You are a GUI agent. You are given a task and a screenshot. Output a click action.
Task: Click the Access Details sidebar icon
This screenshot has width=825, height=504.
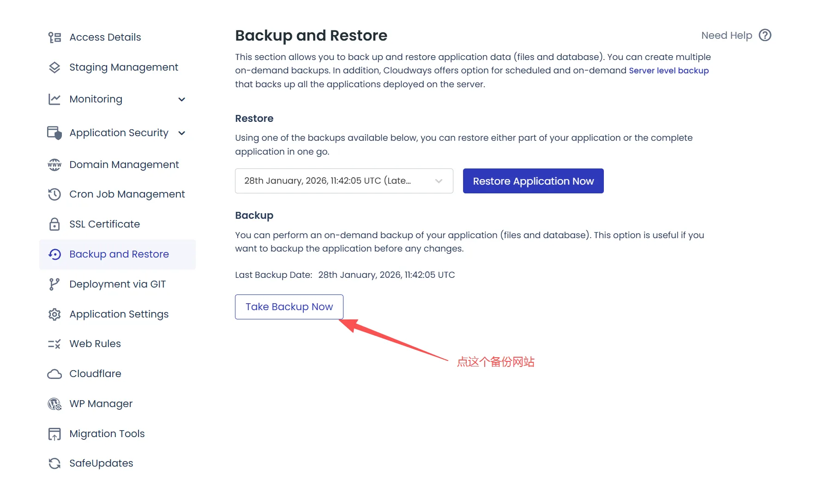click(54, 37)
